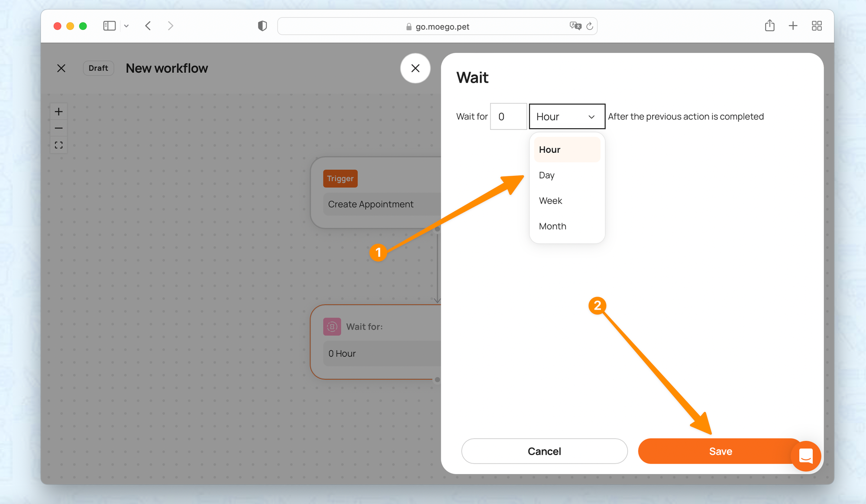Image resolution: width=866 pixels, height=504 pixels.
Task: Open the Safari tab overview icon
Action: [x=817, y=26]
